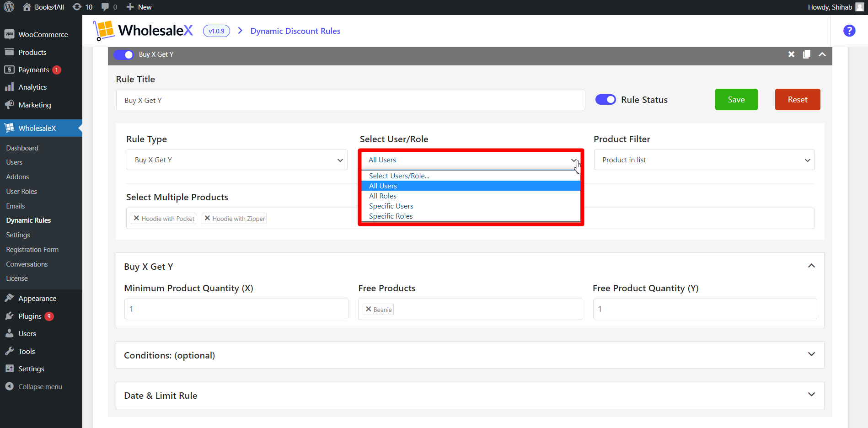This screenshot has height=428, width=868.
Task: Open WholesaleX Settings submenu item
Action: point(18,235)
